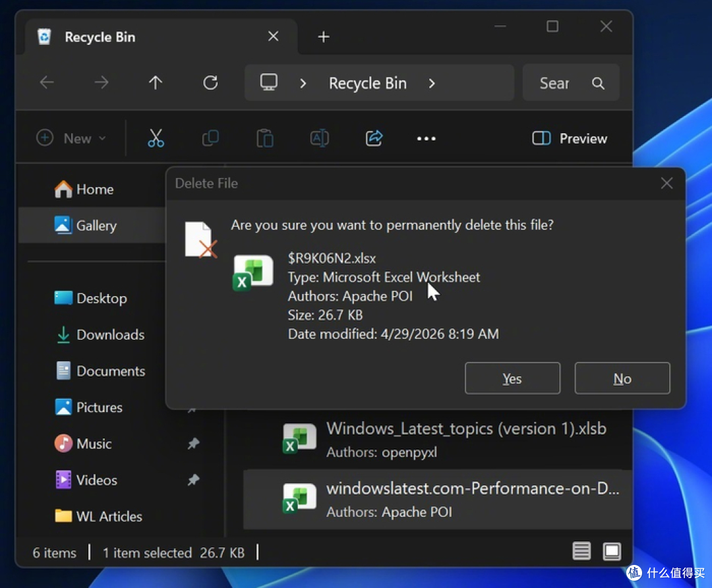Click the Copy icon in toolbar
This screenshot has width=712, height=588.
point(210,138)
